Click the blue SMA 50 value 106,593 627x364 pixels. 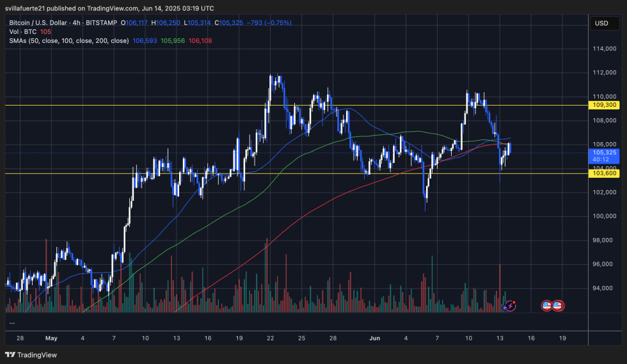click(145, 40)
